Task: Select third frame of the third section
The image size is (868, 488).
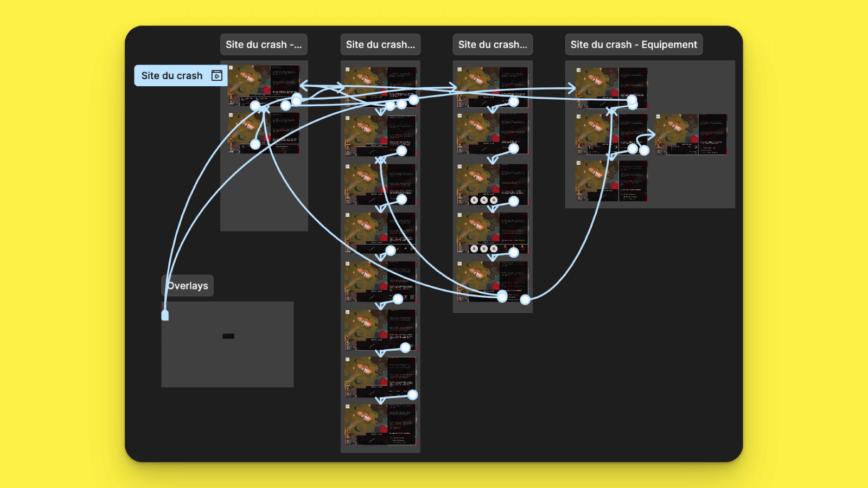Action: pyautogui.click(x=493, y=184)
